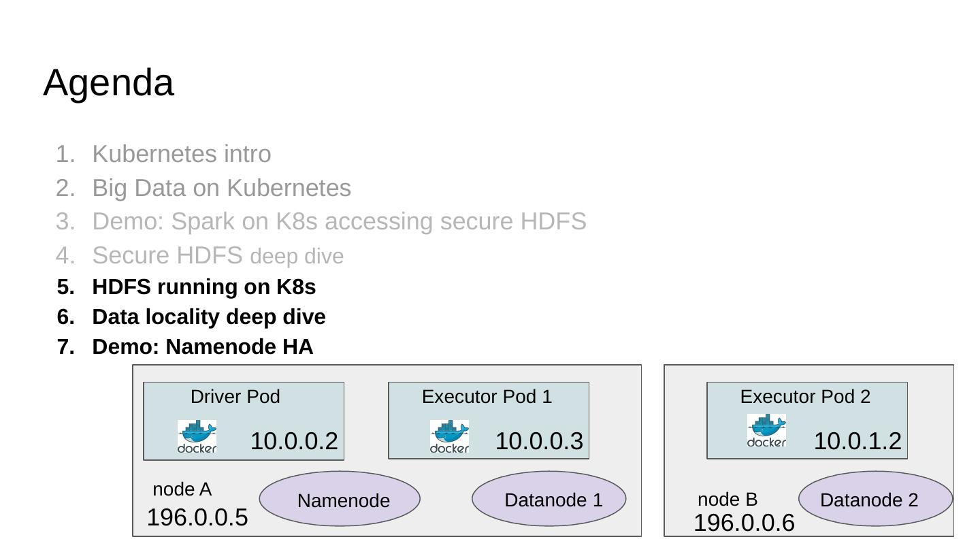The height and width of the screenshot is (552, 980).
Task: Click 'Demo: Namenode HA' agenda item
Action: tap(202, 347)
